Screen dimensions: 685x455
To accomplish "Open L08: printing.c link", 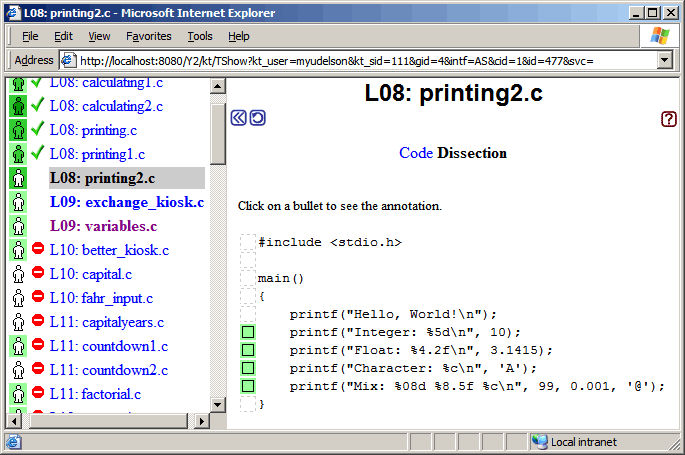I will (x=93, y=130).
